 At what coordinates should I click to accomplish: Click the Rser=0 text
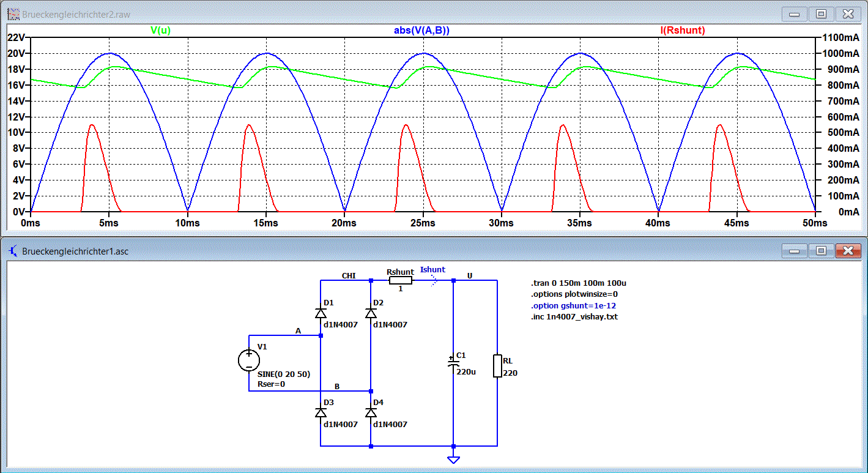(272, 384)
